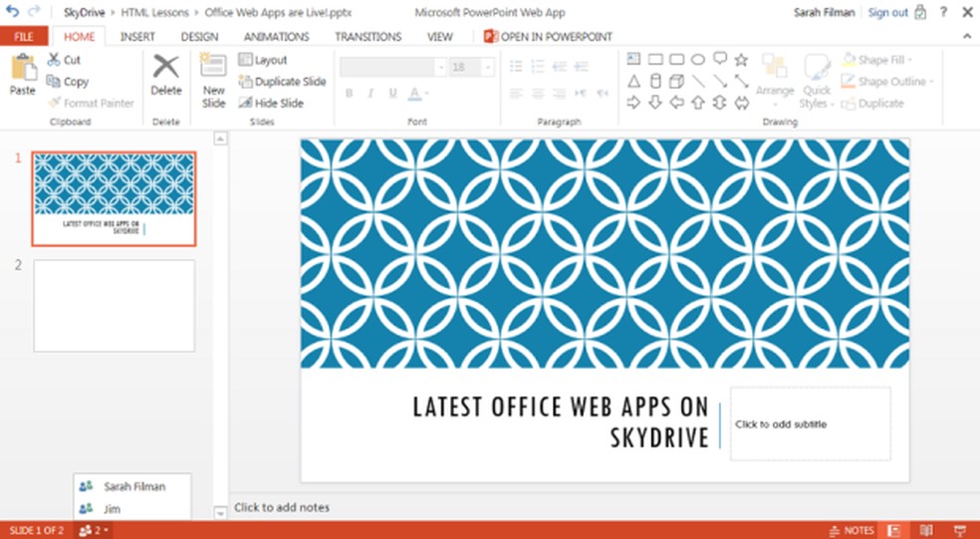The width and height of the screenshot is (980, 539).
Task: Undo the last action
Action: 13,11
